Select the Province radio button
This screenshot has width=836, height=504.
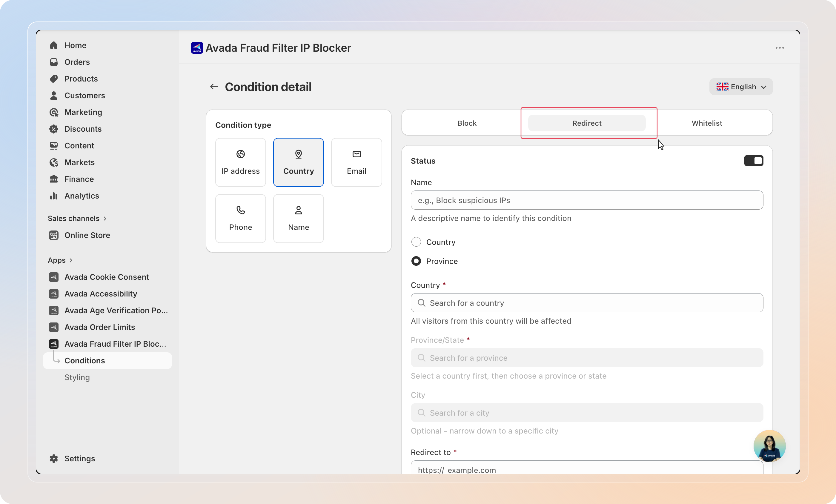tap(416, 261)
